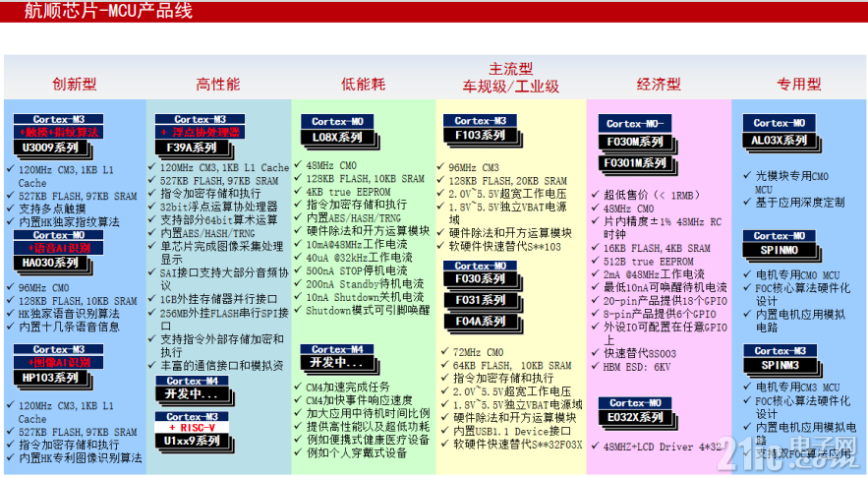
Task: Click the 内置十几条语音信息 bullet
Action: click(x=69, y=327)
